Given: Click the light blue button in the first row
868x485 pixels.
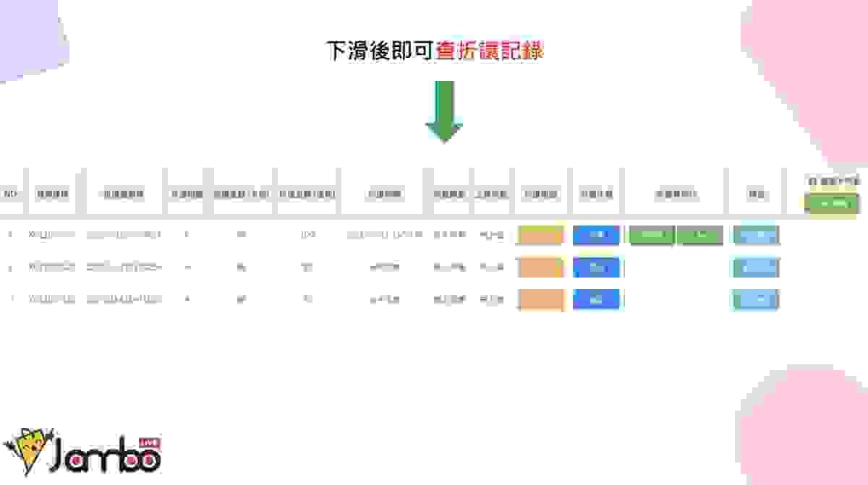Looking at the screenshot, I should tap(756, 236).
